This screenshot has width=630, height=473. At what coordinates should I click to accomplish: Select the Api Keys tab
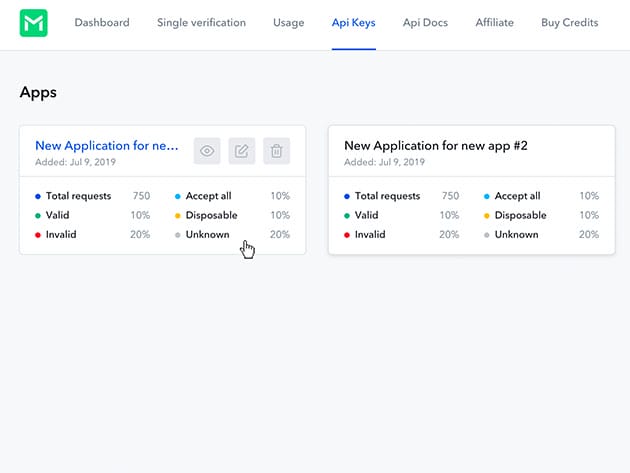point(354,23)
